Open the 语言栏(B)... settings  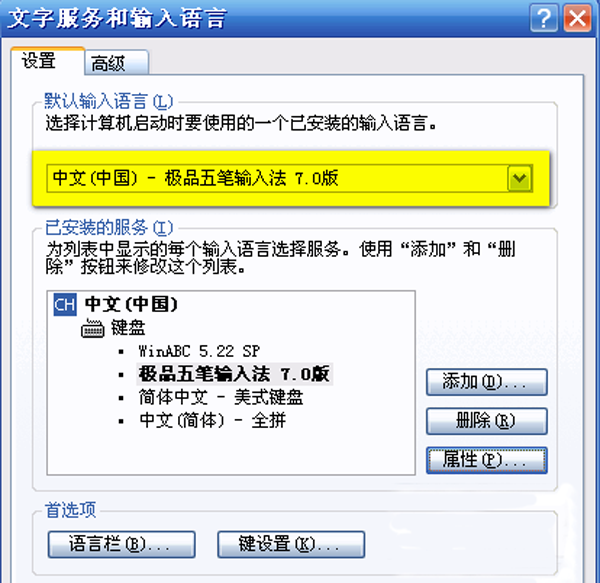(x=122, y=544)
